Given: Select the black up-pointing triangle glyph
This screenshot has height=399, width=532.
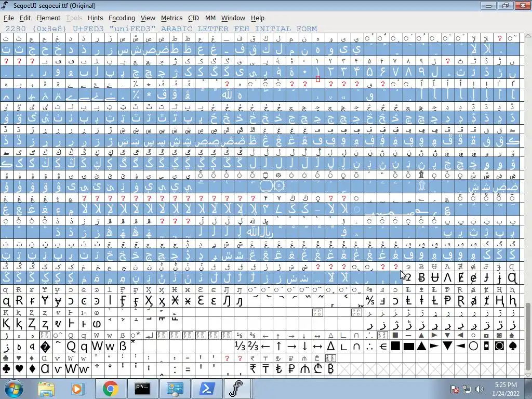Looking at the screenshot, I should click(422, 346).
